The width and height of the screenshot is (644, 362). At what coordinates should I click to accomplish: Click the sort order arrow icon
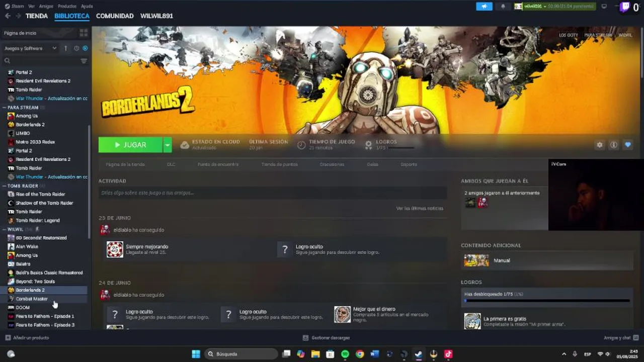[x=65, y=48]
